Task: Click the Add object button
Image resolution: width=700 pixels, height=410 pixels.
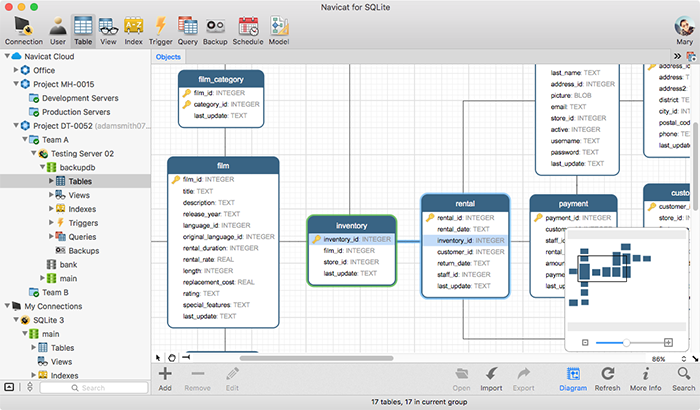Action: [x=165, y=379]
